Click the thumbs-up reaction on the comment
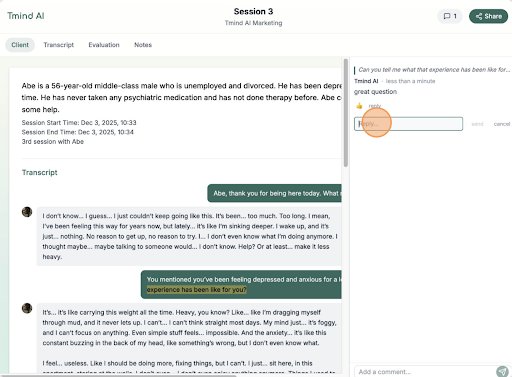The height and width of the screenshot is (377, 512). (x=359, y=106)
